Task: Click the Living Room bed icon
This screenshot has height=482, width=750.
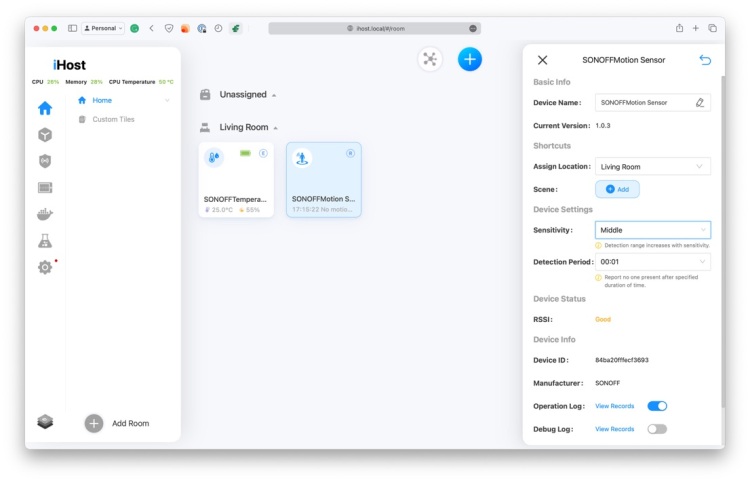Action: (205, 127)
